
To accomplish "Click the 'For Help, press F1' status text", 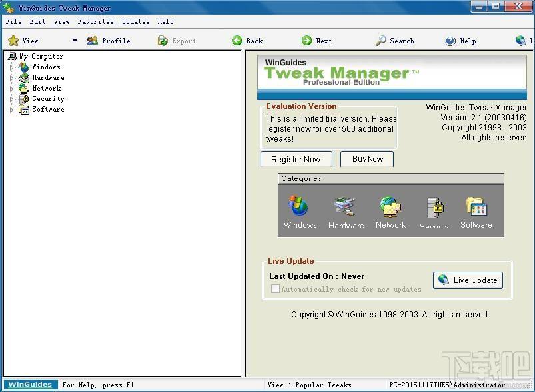I will click(98, 385).
